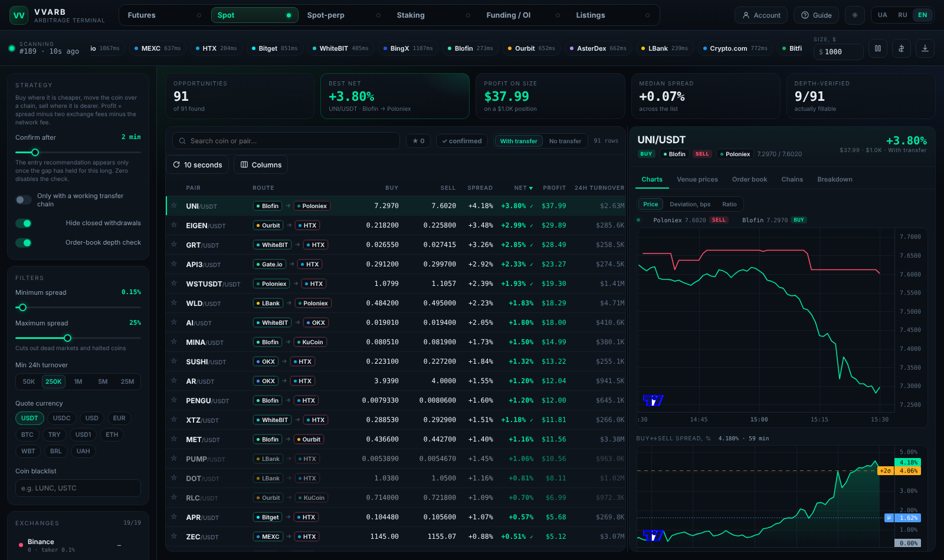Adjust the Maximum spread slider handle
The width and height of the screenshot is (944, 560).
pyautogui.click(x=67, y=338)
